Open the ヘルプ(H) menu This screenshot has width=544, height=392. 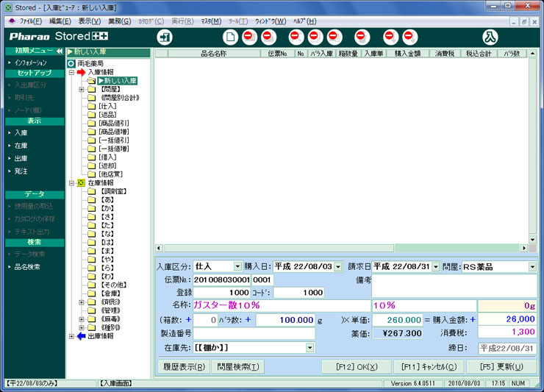(305, 21)
